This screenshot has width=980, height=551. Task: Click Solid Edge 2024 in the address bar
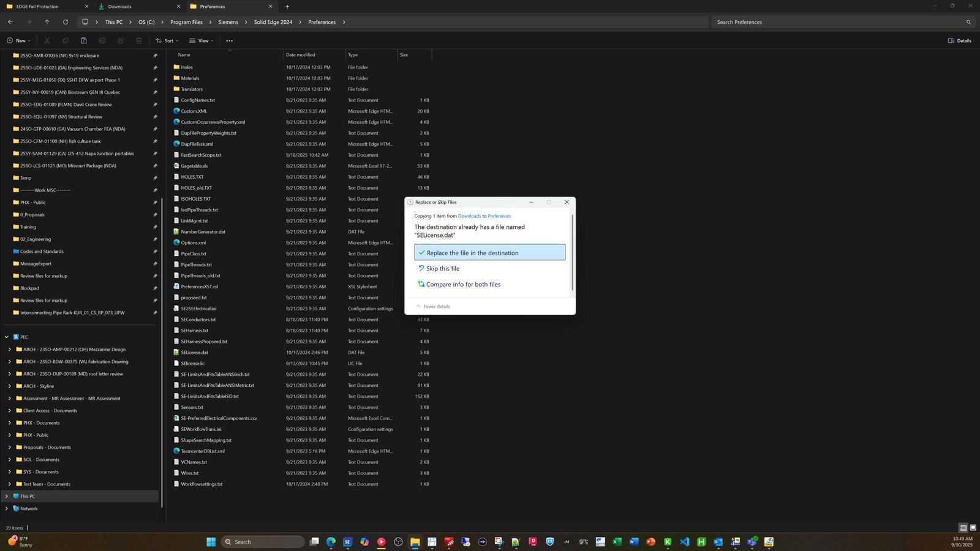coord(273,22)
